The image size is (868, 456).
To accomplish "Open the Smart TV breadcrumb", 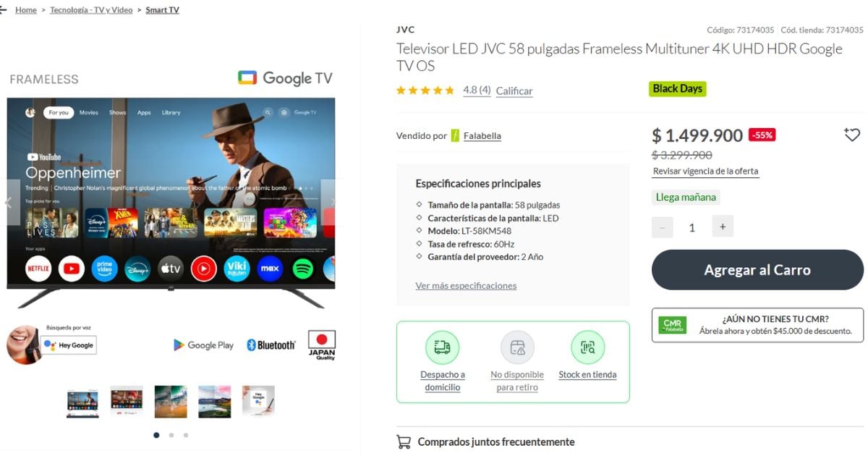I will (x=162, y=10).
